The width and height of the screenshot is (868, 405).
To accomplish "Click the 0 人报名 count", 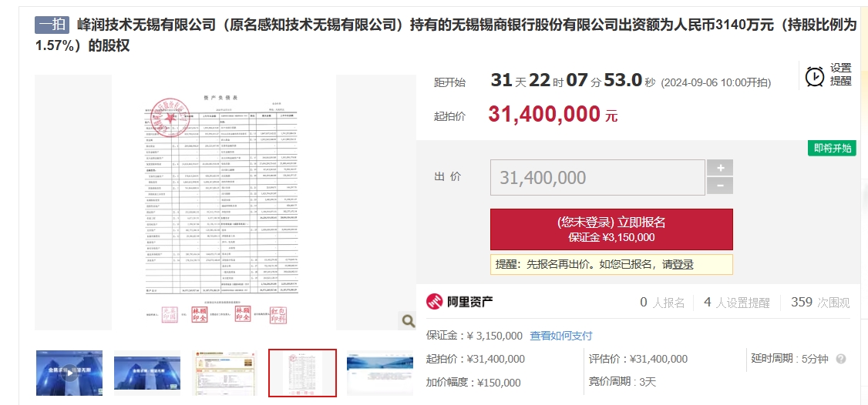I will coord(662,303).
